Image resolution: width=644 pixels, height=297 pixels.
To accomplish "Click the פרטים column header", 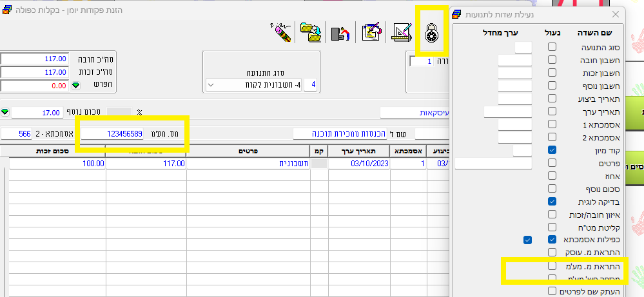I will [x=248, y=151].
